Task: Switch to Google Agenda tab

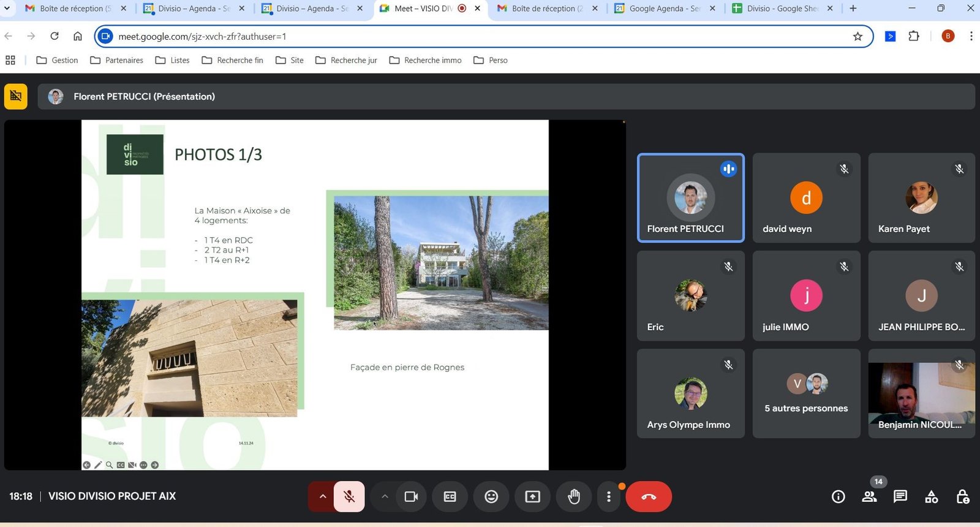Action: (x=665, y=9)
